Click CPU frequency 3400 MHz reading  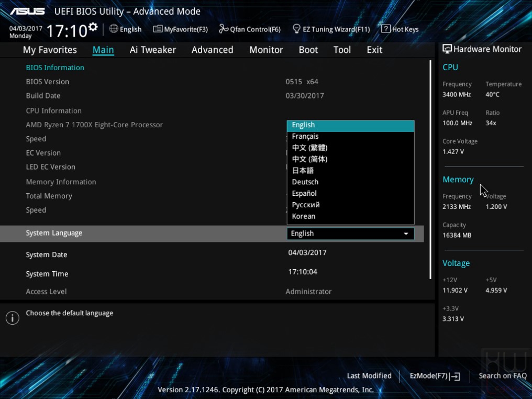tap(457, 95)
